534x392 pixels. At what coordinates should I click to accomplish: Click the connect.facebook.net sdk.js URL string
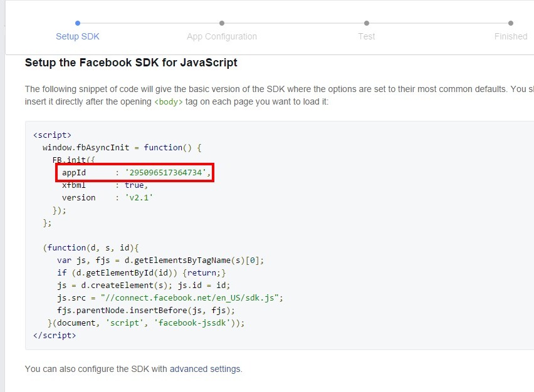[190, 297]
